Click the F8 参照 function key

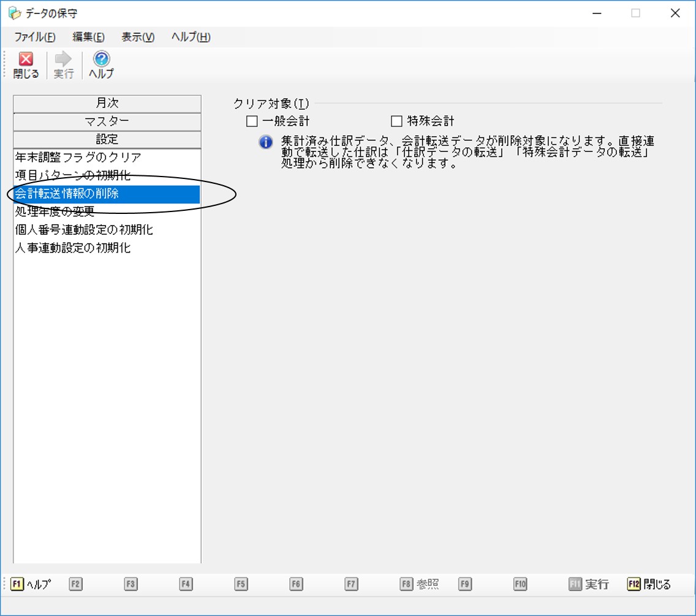(420, 584)
